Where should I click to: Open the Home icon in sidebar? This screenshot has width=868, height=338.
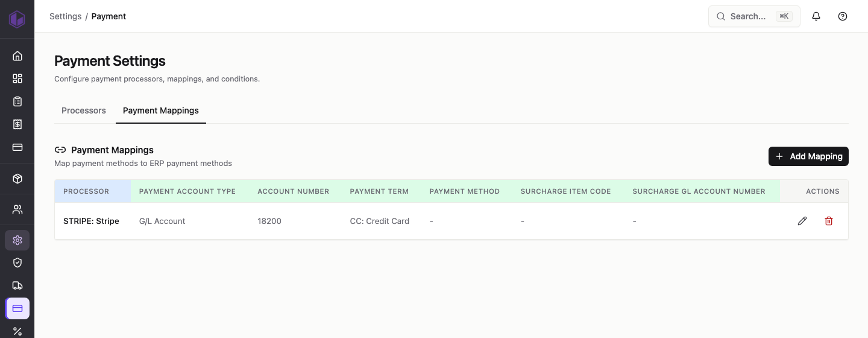click(17, 56)
